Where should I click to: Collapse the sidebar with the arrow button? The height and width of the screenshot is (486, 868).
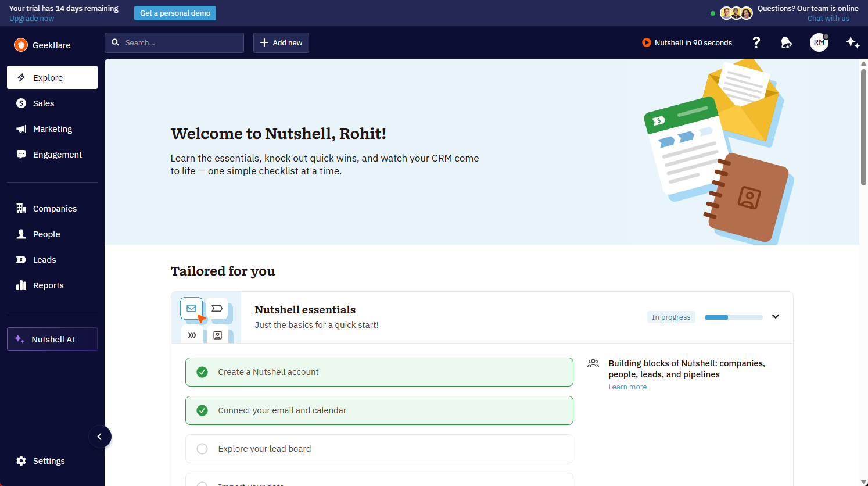99,437
